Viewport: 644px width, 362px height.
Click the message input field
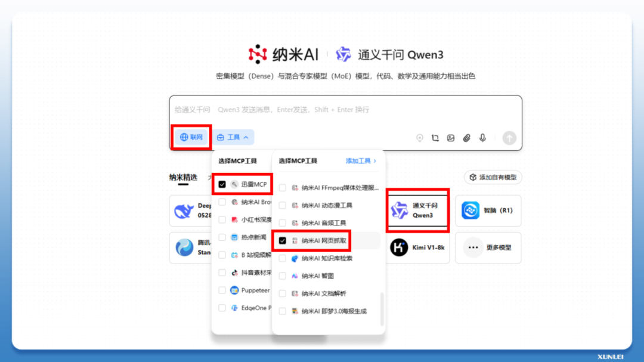(346, 110)
